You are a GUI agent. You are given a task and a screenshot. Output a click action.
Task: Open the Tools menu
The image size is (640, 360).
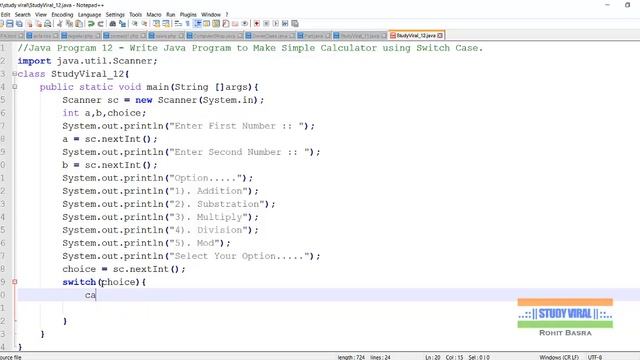(x=136, y=15)
